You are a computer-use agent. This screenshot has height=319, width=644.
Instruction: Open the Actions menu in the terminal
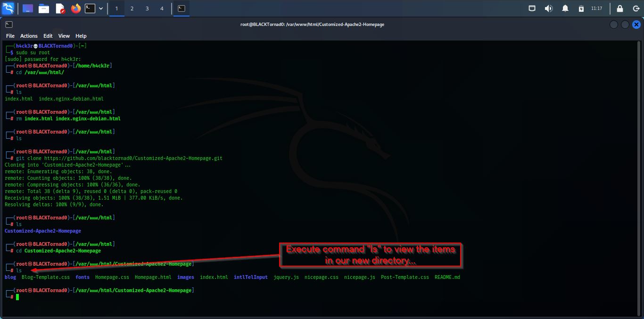click(29, 36)
